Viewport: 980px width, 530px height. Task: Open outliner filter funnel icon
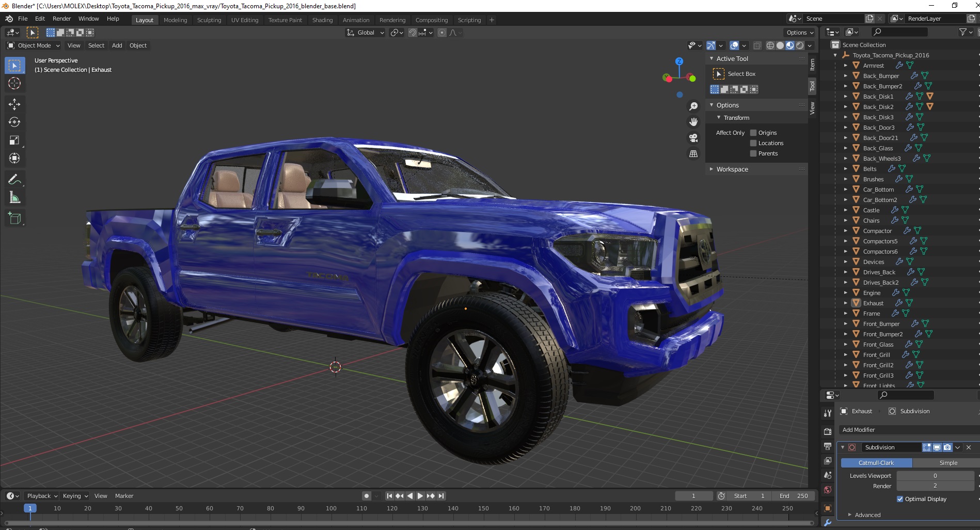[x=962, y=32]
